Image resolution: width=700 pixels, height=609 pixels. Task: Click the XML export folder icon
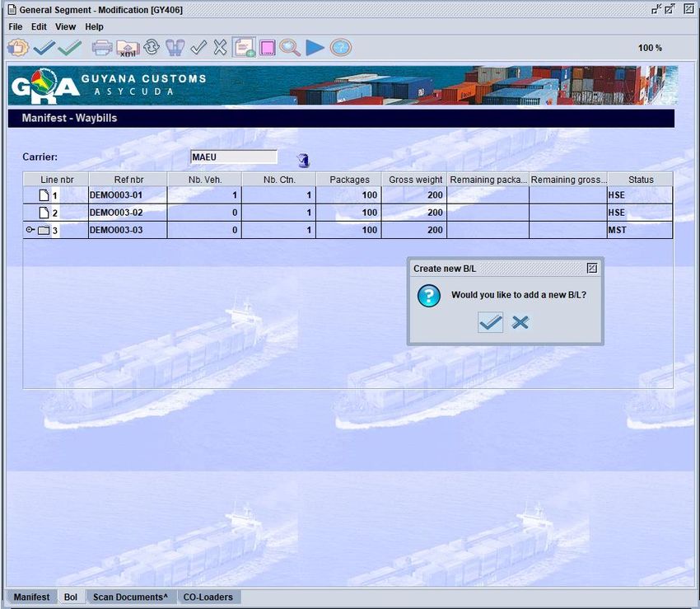pyautogui.click(x=127, y=48)
